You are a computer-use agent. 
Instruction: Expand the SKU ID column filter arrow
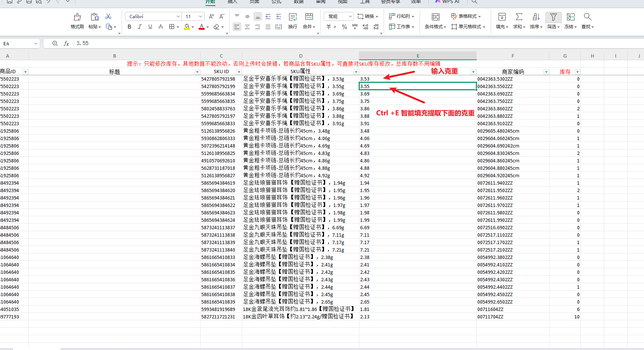[239, 72]
